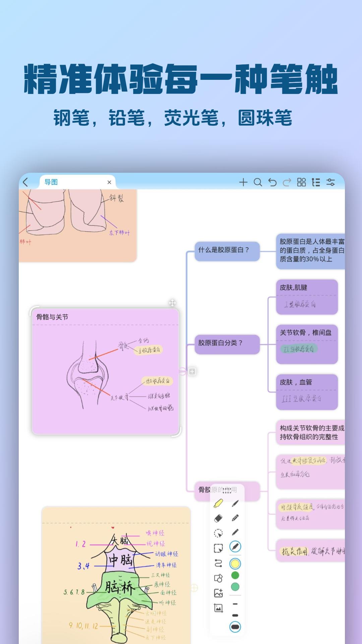362x644 pixels.
Task: Switch to the pencil pen type
Action: click(235, 518)
